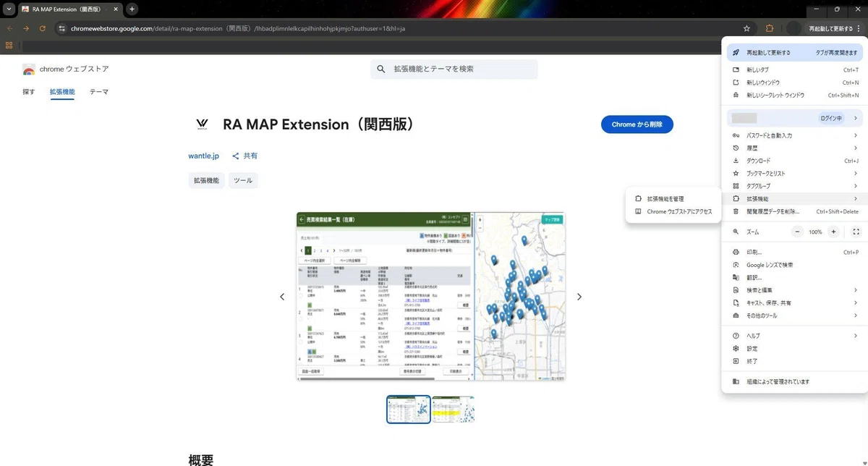Expand 検索と編集 submenu
Viewport: 868px width, 466px height.
pyautogui.click(x=795, y=290)
